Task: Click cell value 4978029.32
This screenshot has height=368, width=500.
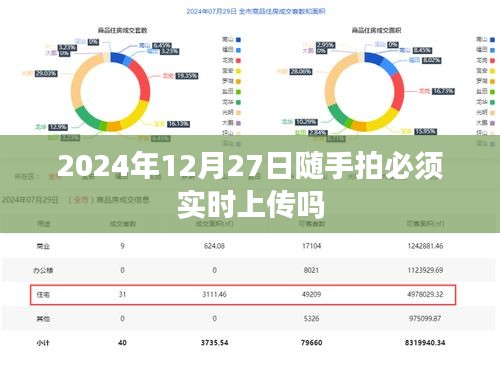Action: click(x=425, y=294)
